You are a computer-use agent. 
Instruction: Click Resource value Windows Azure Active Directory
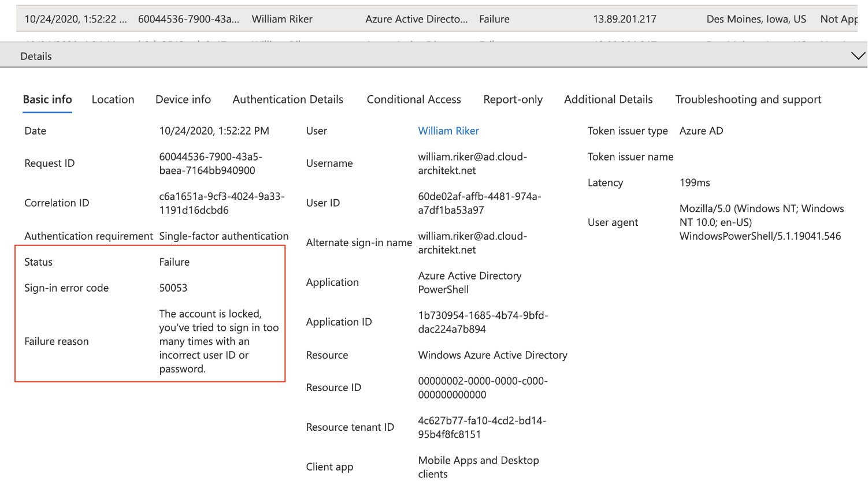[493, 355]
